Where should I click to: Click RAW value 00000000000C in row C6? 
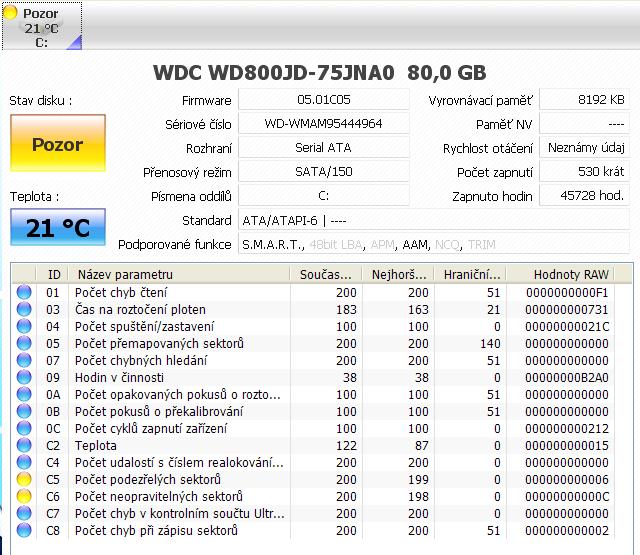567,496
